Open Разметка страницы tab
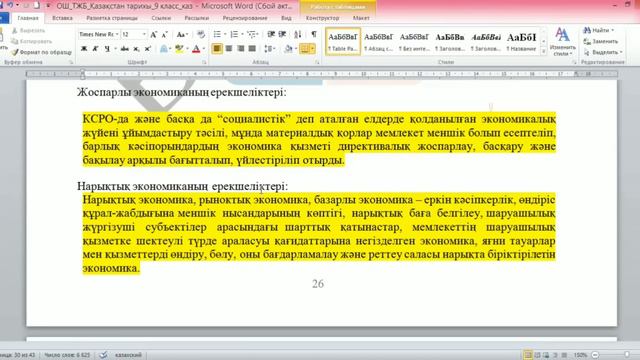The width and height of the screenshot is (640, 360). click(x=112, y=18)
